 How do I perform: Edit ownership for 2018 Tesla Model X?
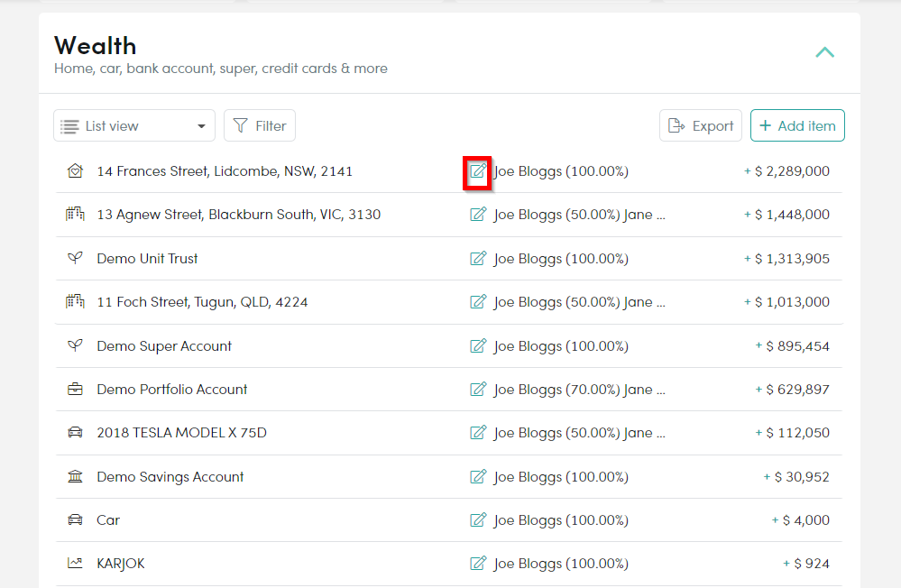coord(478,432)
